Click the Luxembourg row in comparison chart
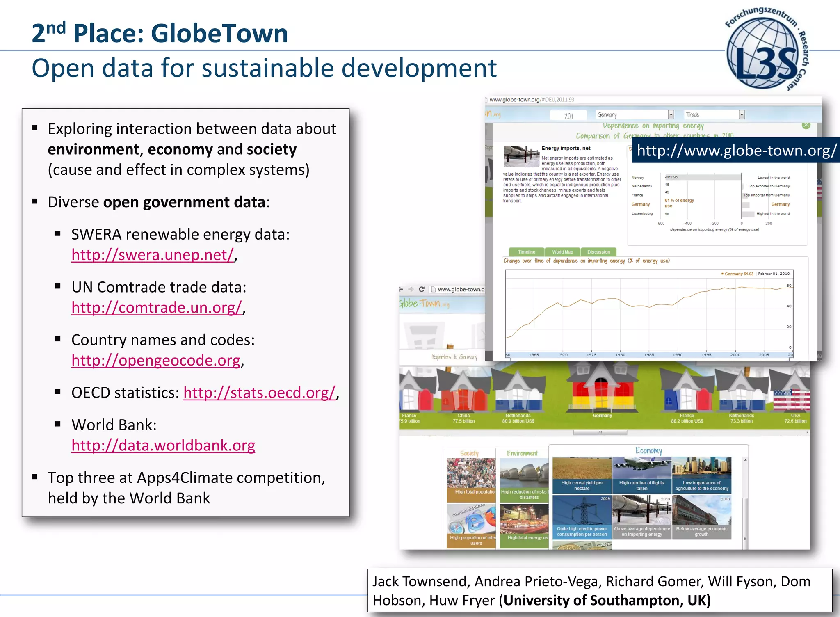Image resolution: width=840 pixels, height=617 pixels. (710, 213)
